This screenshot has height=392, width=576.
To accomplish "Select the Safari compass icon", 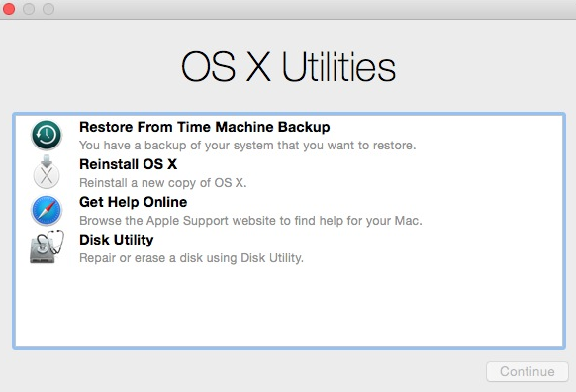I will [x=47, y=211].
